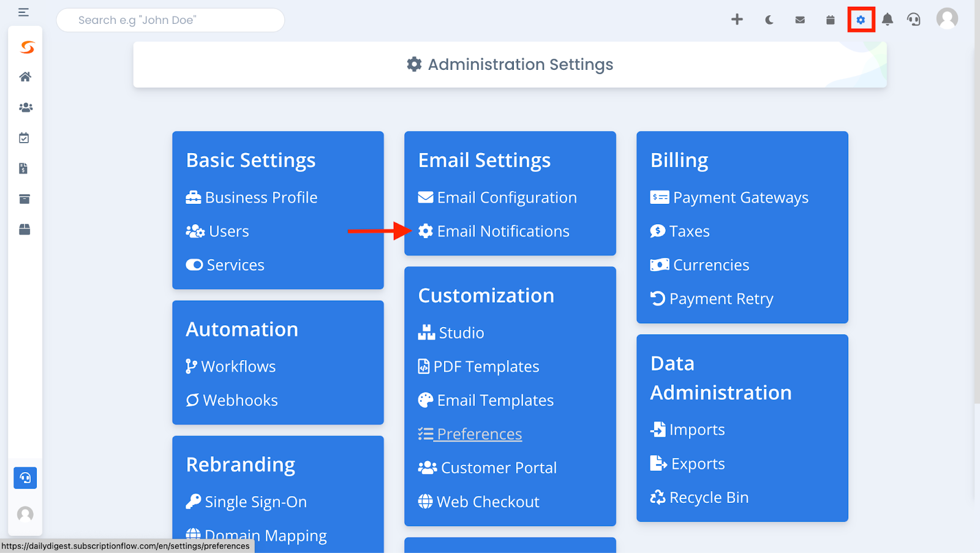Open the mail envelope icon in top bar
This screenshot has width=980, height=553.
(800, 20)
